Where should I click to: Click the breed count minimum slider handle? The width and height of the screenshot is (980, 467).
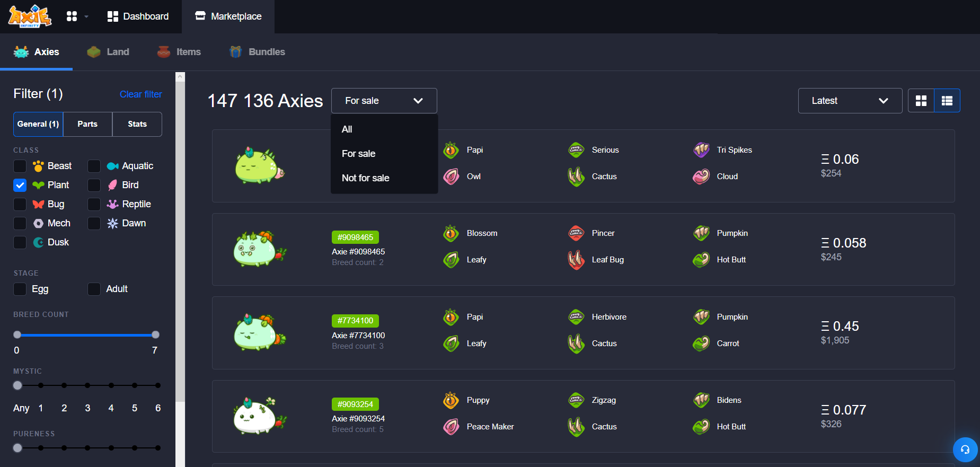[17, 334]
